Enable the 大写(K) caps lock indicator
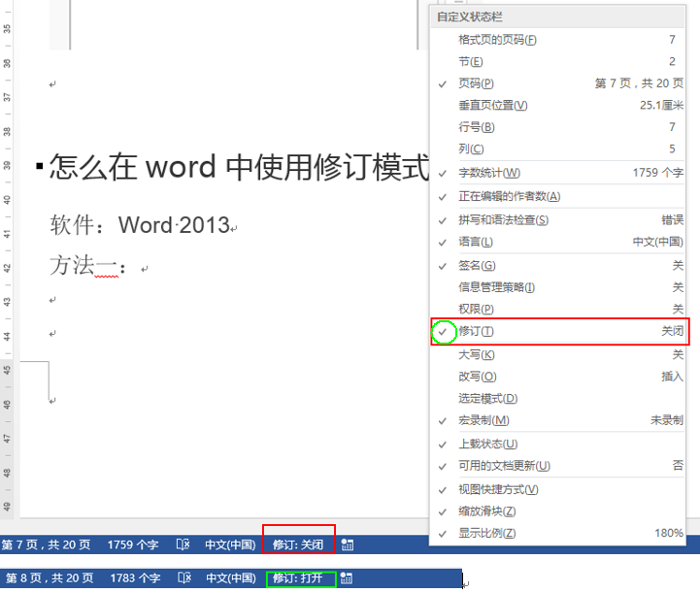 coord(558,354)
